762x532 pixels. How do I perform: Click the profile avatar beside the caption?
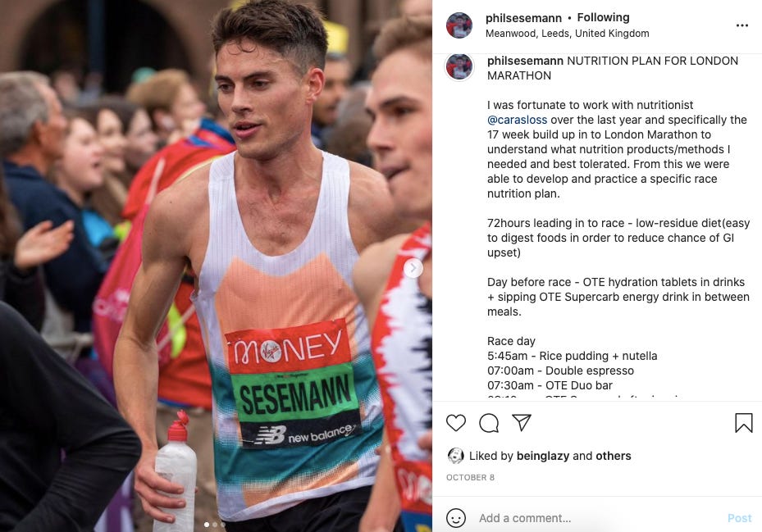pos(459,66)
